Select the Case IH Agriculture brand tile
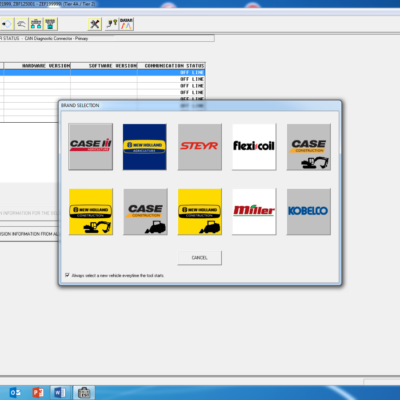This screenshot has width=400, height=400. pyautogui.click(x=91, y=147)
